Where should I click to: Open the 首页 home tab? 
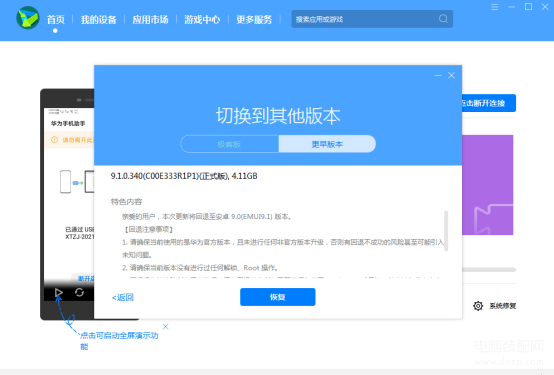point(56,19)
